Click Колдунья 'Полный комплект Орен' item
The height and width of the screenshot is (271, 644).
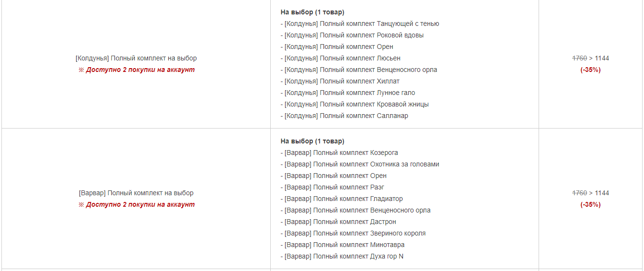pyautogui.click(x=337, y=47)
